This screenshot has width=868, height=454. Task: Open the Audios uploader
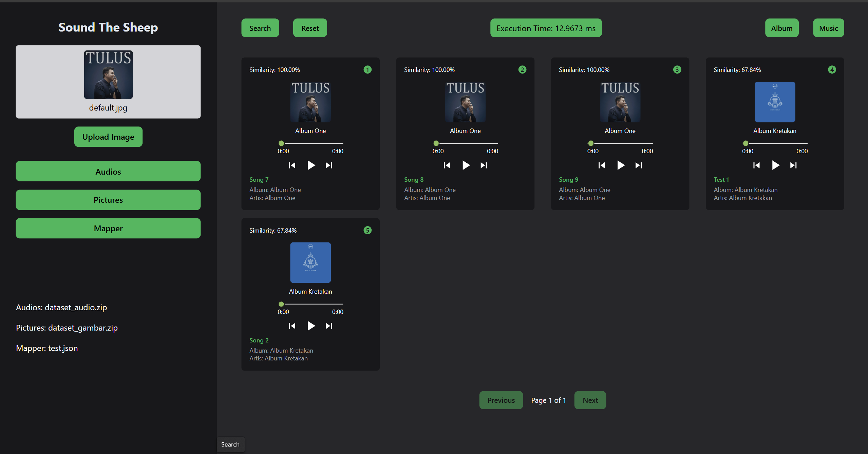108,172
